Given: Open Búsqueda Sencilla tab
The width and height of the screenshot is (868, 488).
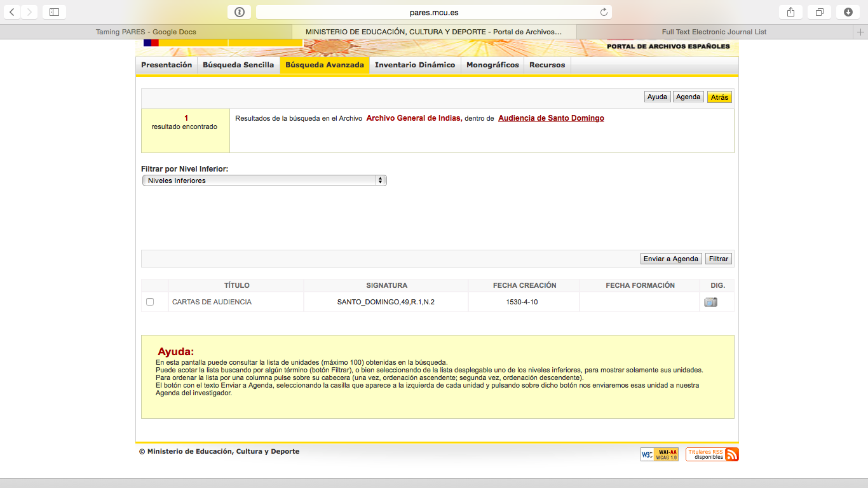Looking at the screenshot, I should (238, 65).
